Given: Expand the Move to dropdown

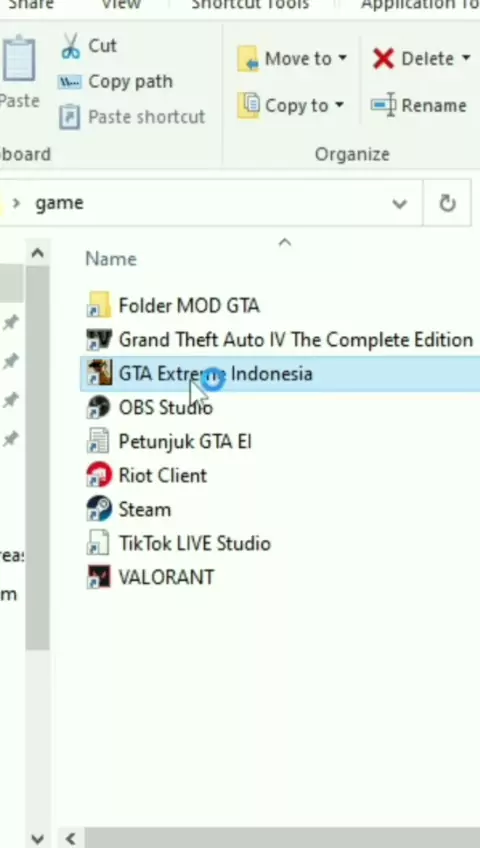Looking at the screenshot, I should [342, 58].
